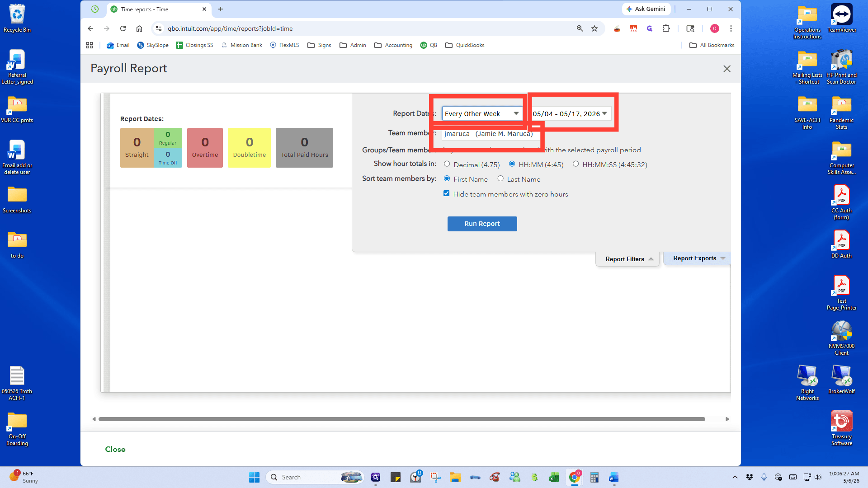868x488 pixels.
Task: Open the Chrome apps grid icon
Action: 90,45
